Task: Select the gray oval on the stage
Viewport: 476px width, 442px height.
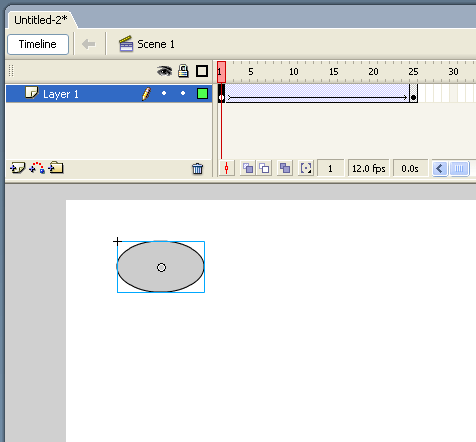Action: (x=161, y=267)
